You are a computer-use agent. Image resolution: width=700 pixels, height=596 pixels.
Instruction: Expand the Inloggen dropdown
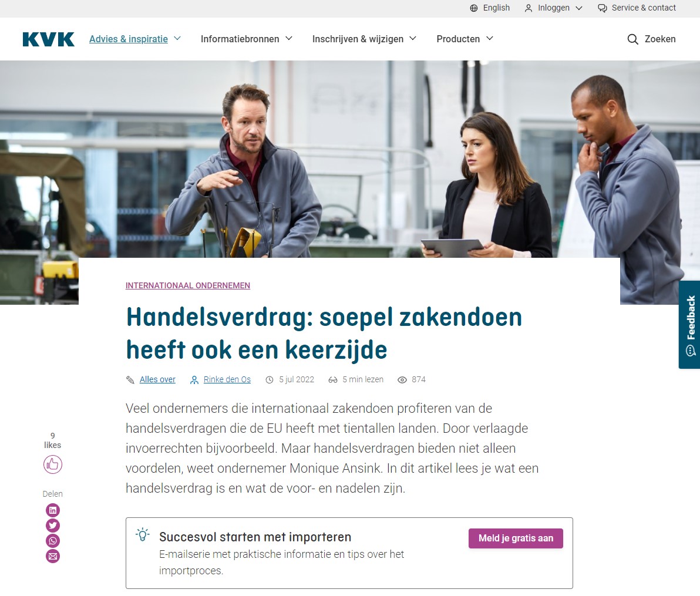tap(554, 8)
